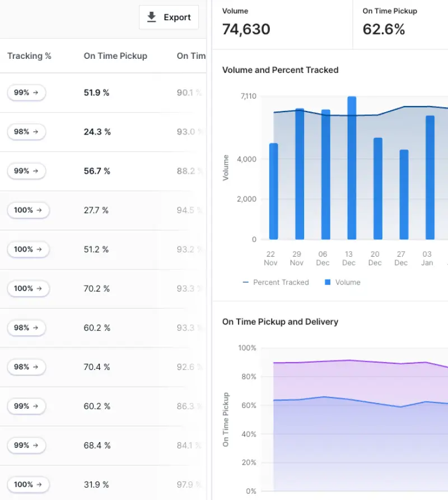This screenshot has height=500, width=448.
Task: Click the 93.0 % faded value
Action: [190, 132]
